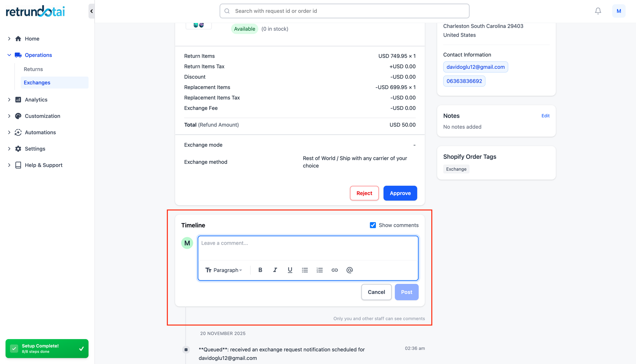Add a hyperlink using the link icon
The width and height of the screenshot is (636, 364).
[x=334, y=270]
